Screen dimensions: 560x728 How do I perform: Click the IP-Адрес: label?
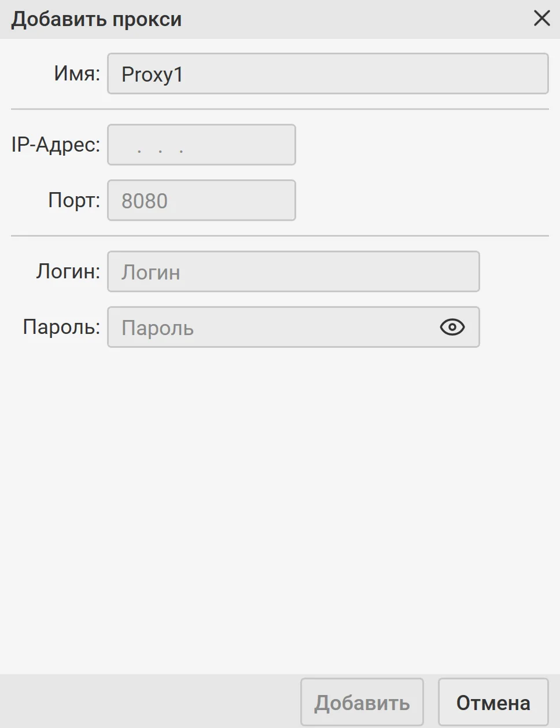point(56,145)
